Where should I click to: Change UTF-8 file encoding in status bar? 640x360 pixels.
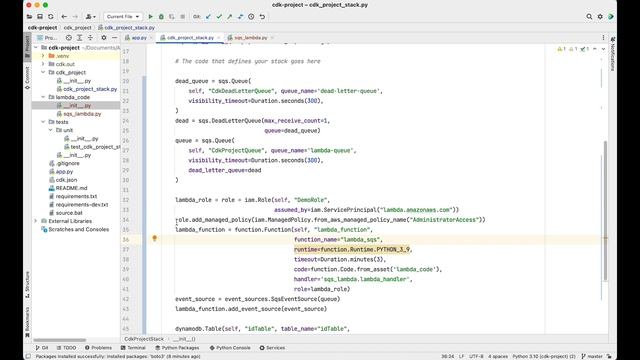tap(476, 356)
